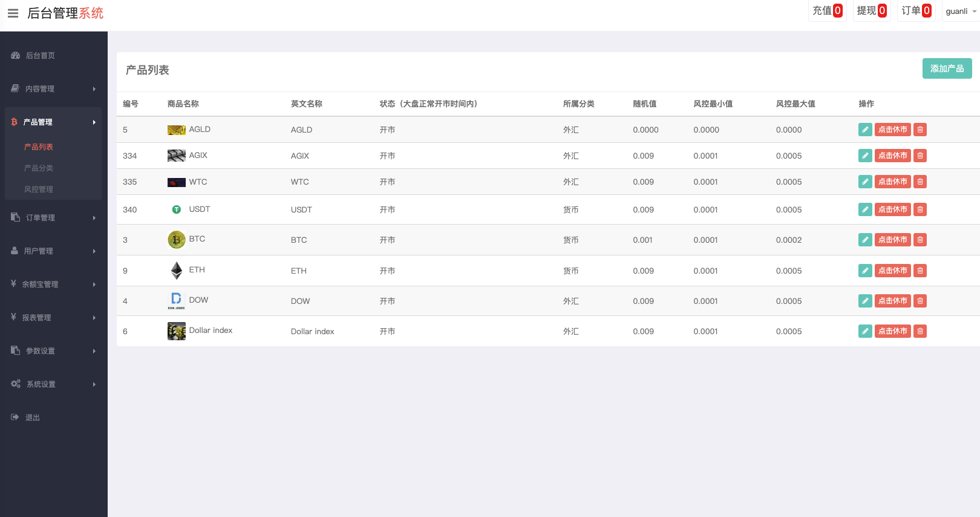
Task: Click edit pencil icon for USDT row
Action: [x=865, y=209]
